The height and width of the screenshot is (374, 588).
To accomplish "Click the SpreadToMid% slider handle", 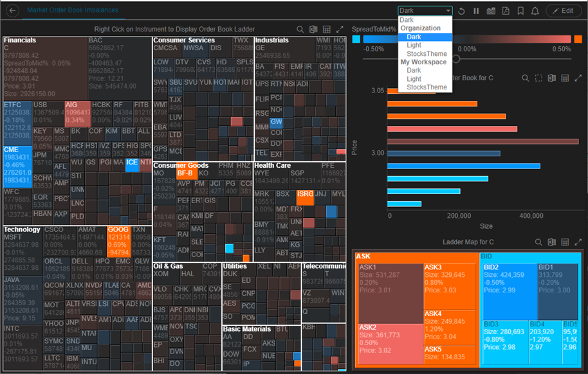I will [456, 59].
